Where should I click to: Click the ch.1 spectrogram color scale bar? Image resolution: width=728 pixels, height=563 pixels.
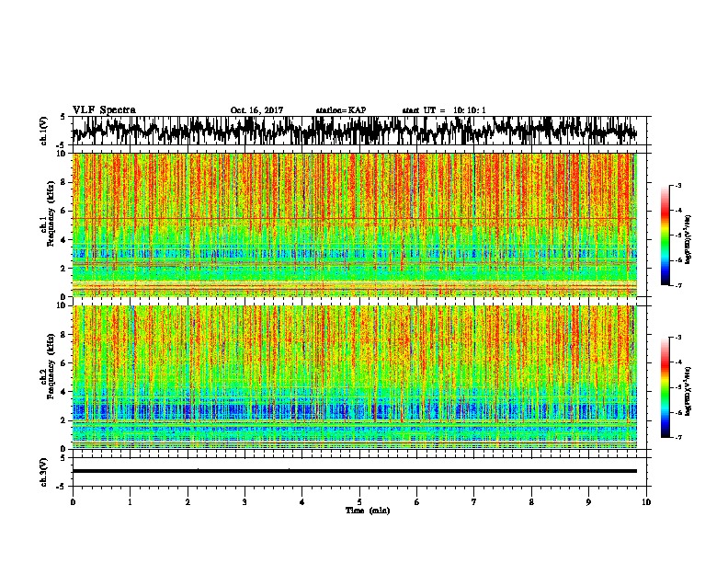tap(665, 236)
